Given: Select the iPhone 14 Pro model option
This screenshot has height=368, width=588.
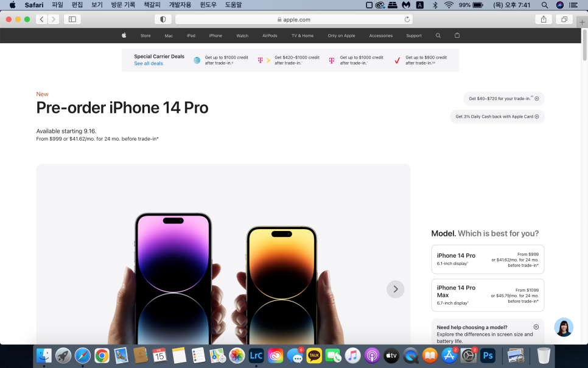Looking at the screenshot, I should click(x=488, y=260).
